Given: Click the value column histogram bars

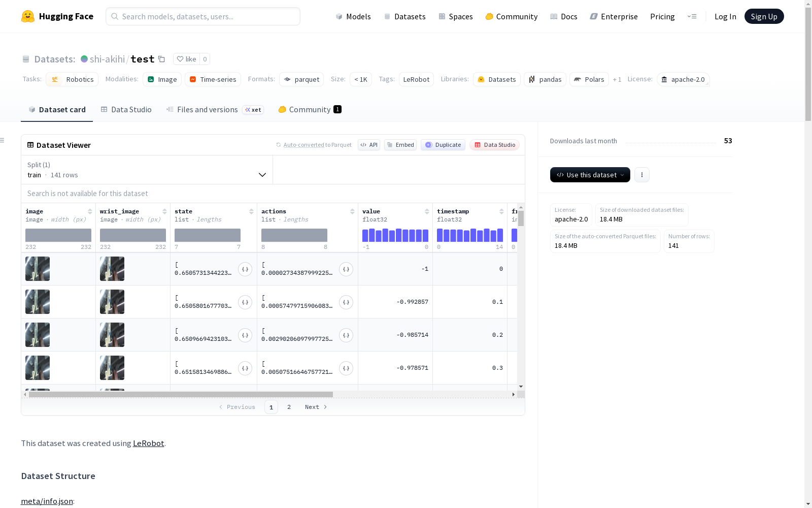Looking at the screenshot, I should 395,235.
